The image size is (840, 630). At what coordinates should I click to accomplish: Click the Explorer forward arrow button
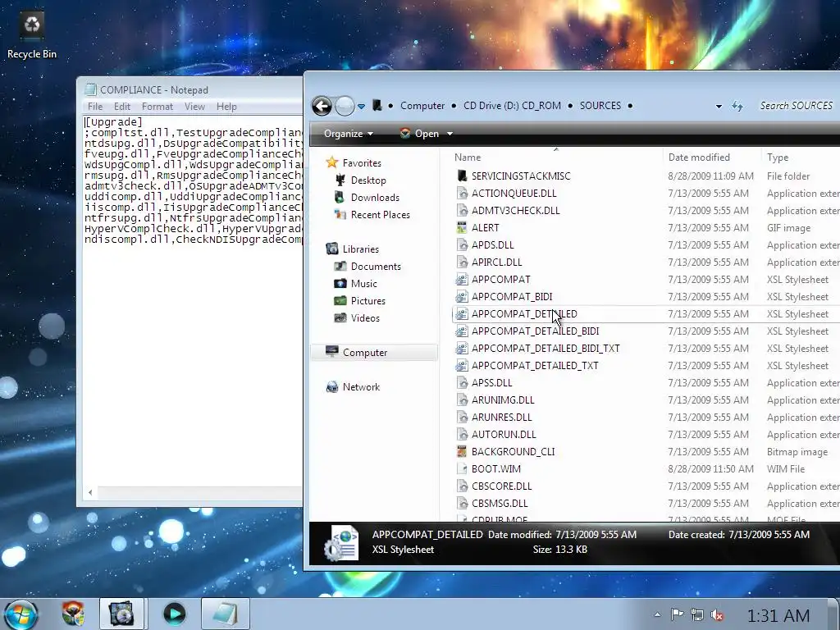(x=345, y=106)
